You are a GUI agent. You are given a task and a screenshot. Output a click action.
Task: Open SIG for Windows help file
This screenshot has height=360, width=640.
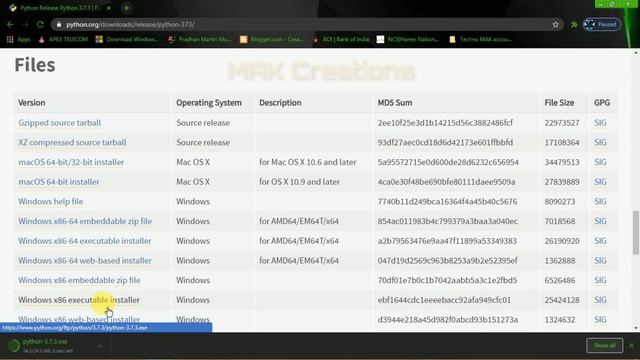click(600, 201)
